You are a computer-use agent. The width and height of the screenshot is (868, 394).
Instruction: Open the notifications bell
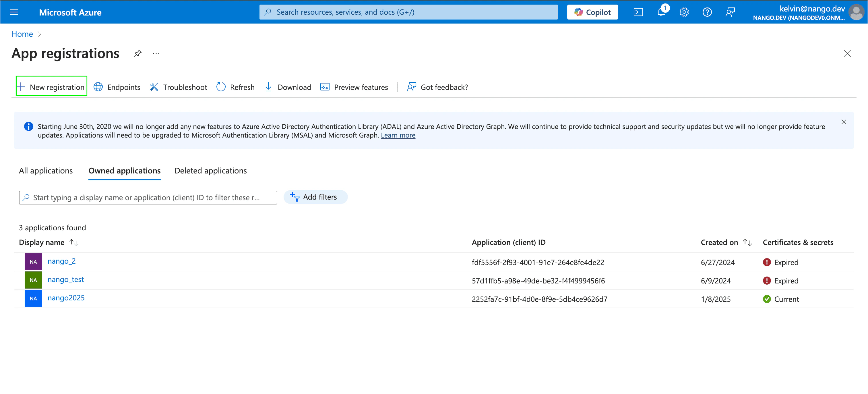tap(661, 12)
